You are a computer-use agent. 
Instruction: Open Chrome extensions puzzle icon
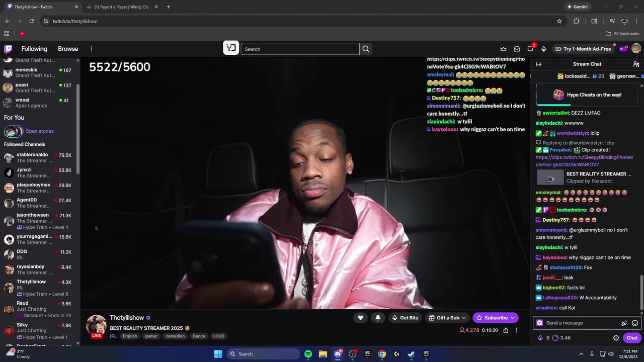tap(577, 21)
